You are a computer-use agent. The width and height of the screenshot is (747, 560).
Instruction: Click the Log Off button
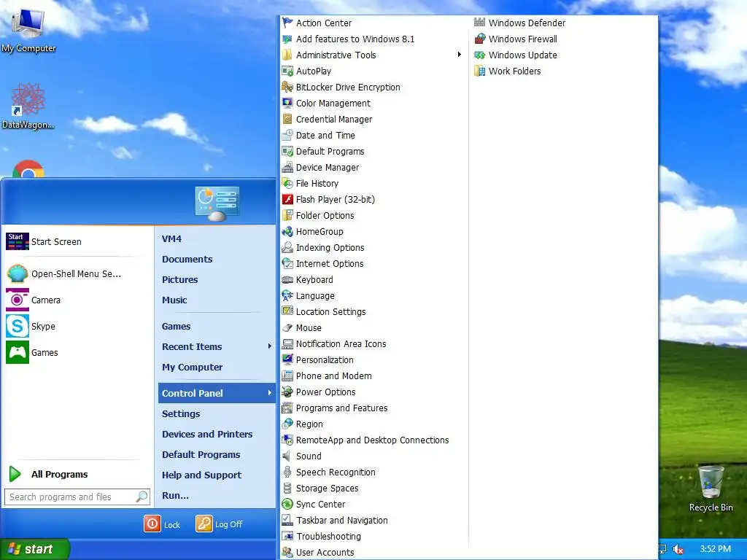[x=219, y=524]
